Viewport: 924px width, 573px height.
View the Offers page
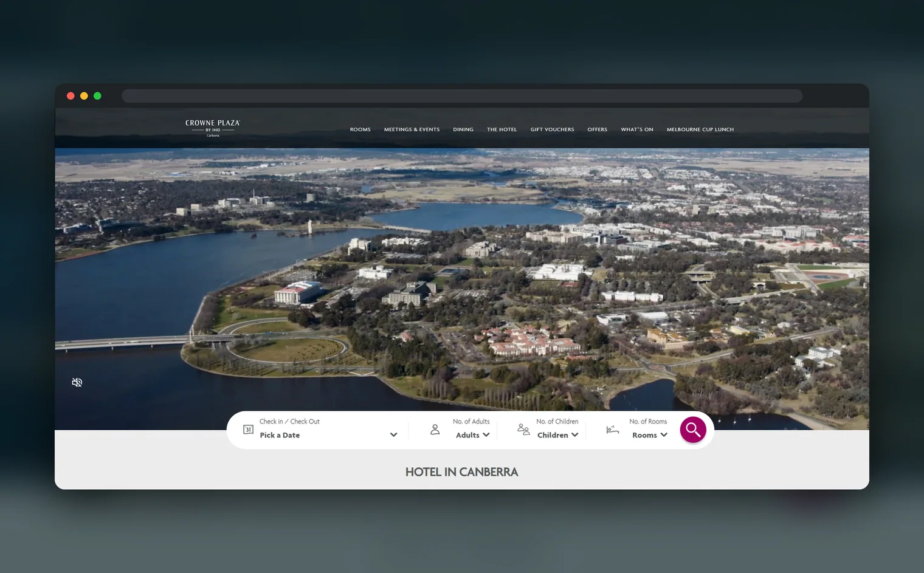point(598,129)
